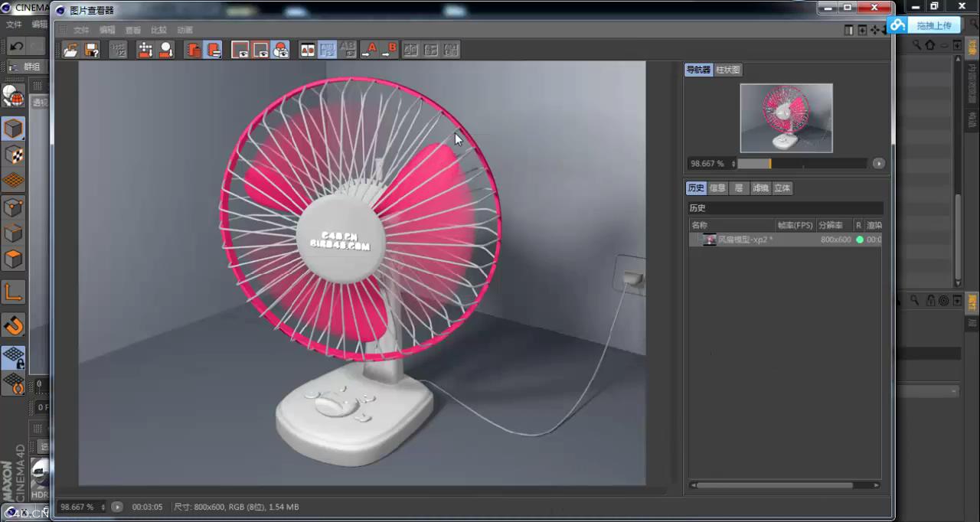Click the zoom percentage stepper arrows
The image size is (980, 522).
[733, 163]
